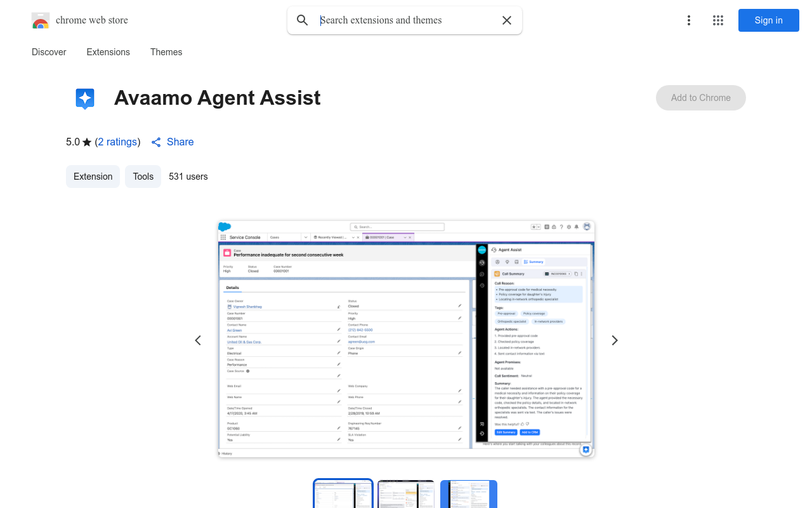Click the main Salesforce screenshot preview

click(x=406, y=339)
